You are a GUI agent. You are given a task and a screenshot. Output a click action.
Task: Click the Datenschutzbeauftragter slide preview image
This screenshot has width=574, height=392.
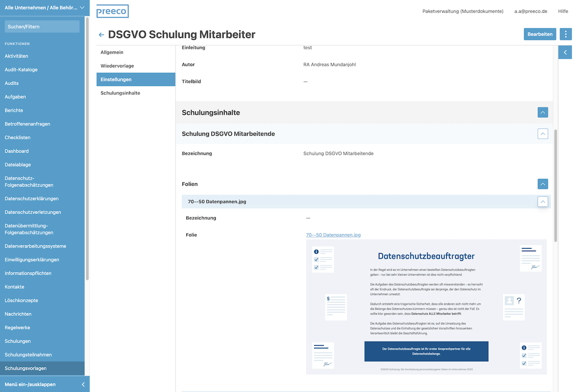point(426,307)
